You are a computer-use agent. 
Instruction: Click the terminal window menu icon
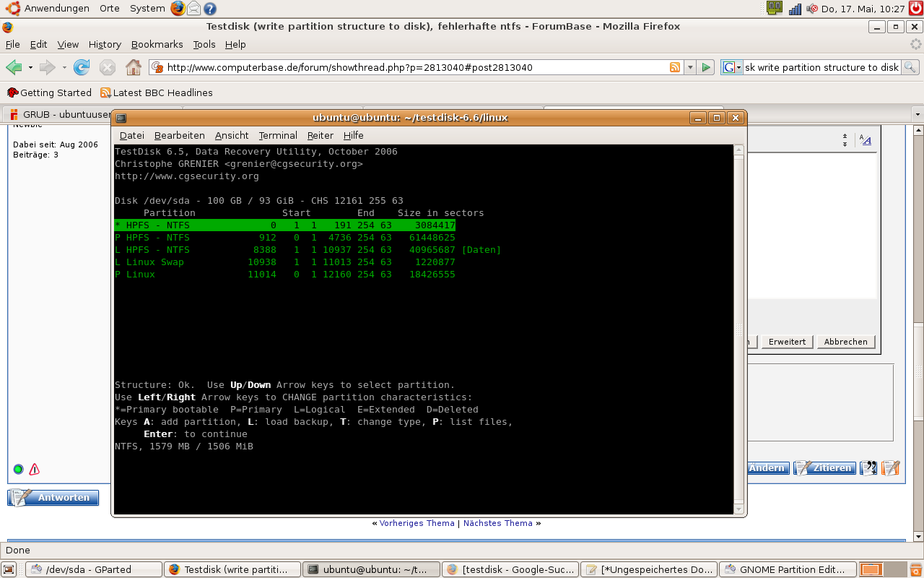pyautogui.click(x=121, y=118)
